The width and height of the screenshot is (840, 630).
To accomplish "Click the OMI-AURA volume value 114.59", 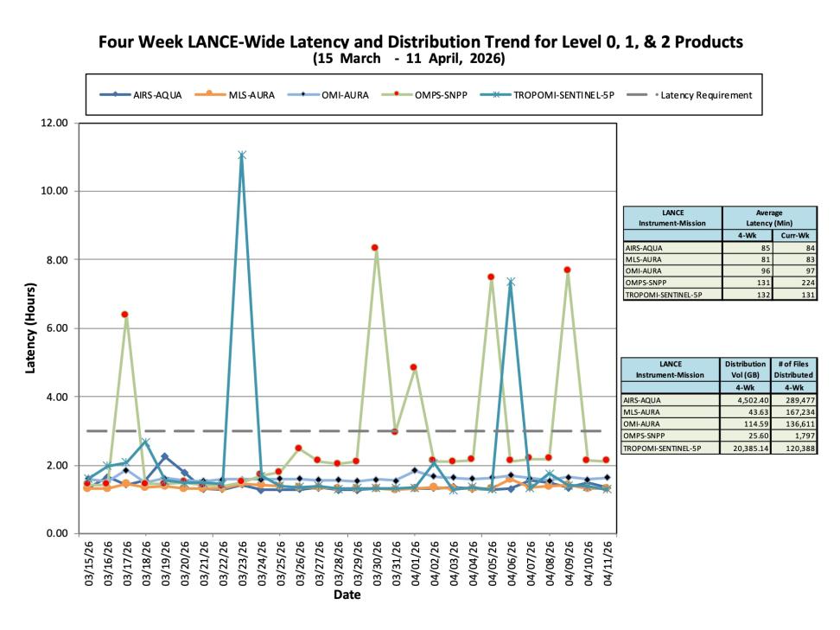I will 756,423.
